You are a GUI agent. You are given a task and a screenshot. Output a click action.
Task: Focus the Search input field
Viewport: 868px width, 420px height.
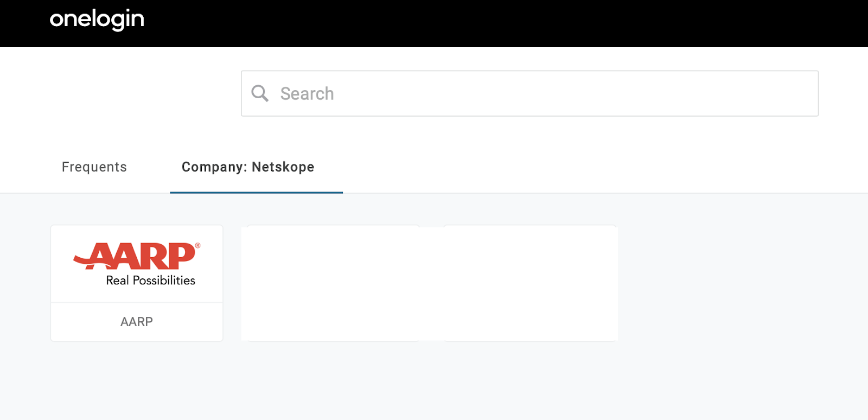coord(529,93)
